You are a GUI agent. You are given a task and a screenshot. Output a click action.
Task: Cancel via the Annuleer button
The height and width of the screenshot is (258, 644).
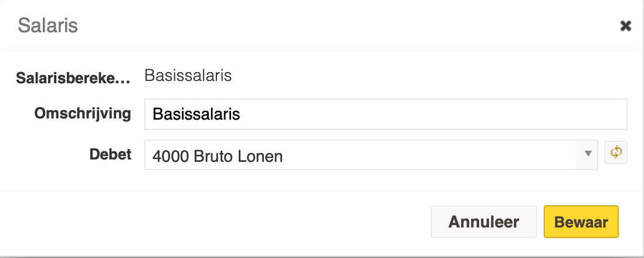point(483,222)
